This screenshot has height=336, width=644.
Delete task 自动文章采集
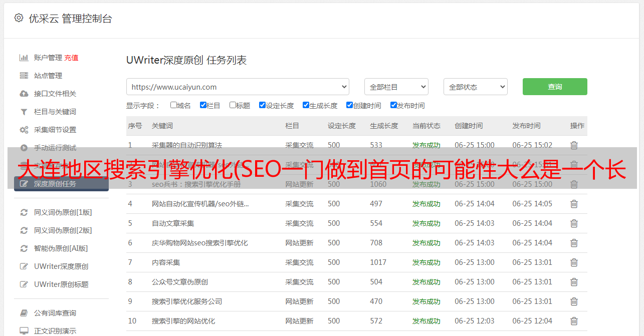point(574,223)
